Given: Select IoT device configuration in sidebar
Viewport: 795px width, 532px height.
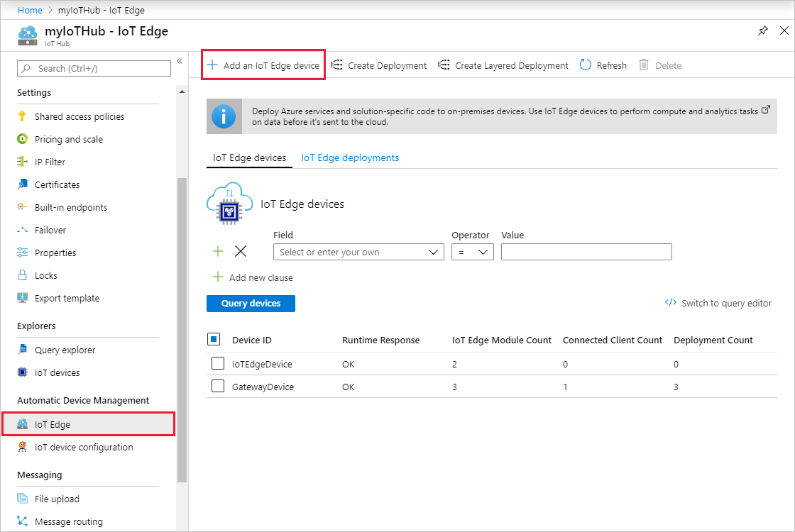Looking at the screenshot, I should click(83, 447).
